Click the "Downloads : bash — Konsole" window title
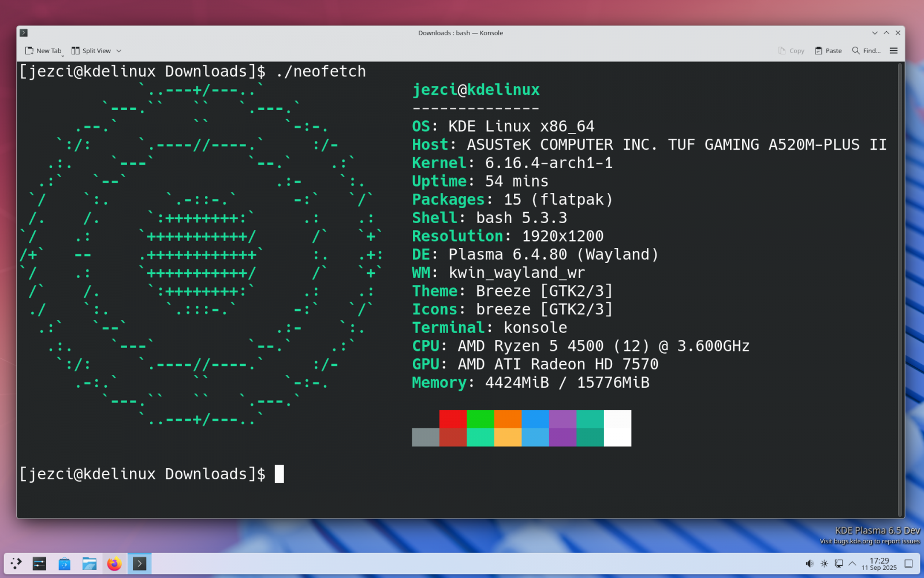924x578 pixels. point(460,33)
